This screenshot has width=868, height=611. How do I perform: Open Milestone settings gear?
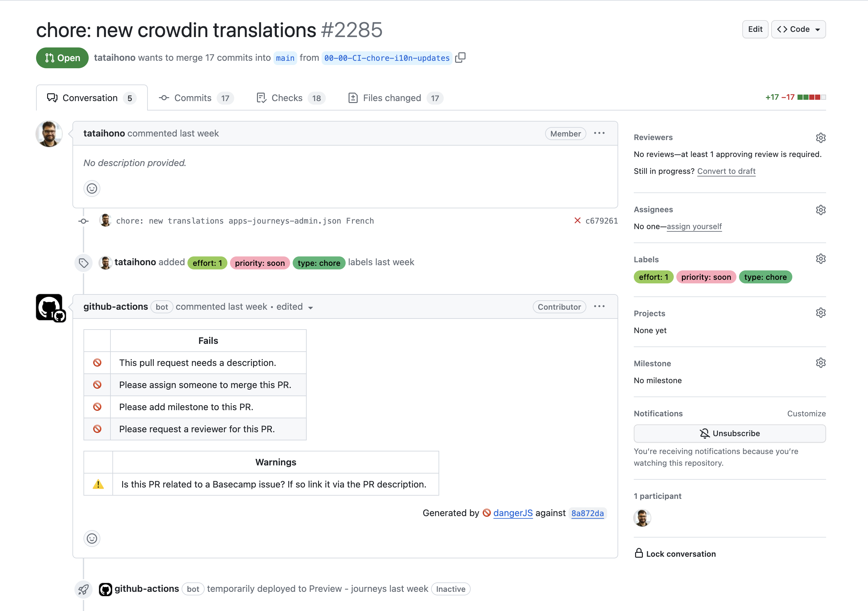[x=820, y=363]
